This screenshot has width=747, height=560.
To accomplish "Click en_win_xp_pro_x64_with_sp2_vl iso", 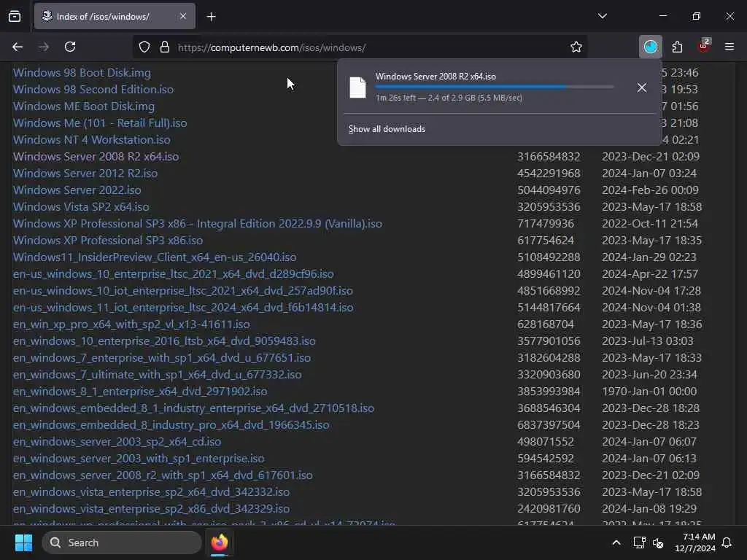I will coord(131,324).
